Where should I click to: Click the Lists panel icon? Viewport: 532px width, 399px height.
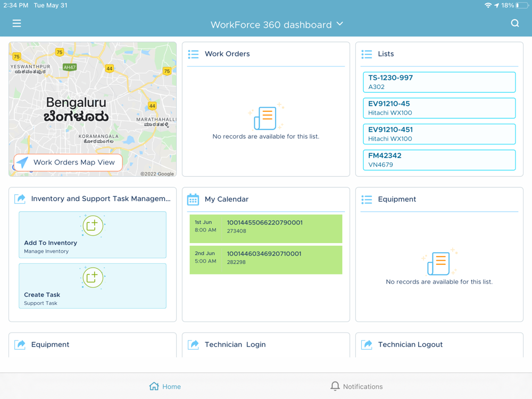click(367, 54)
